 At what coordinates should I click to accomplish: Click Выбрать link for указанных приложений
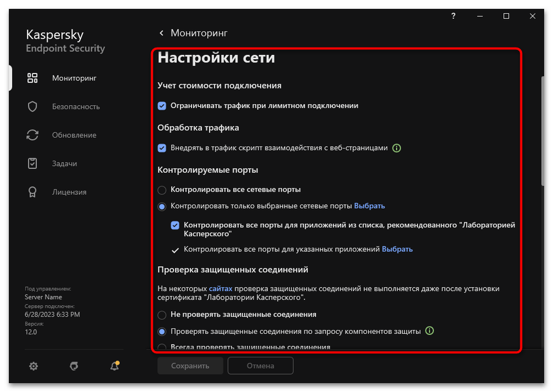(397, 249)
